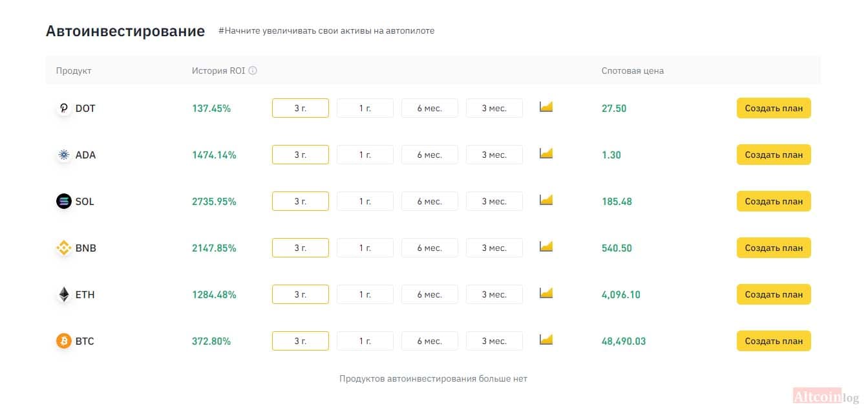Select 3 мес. period for SOL
Image resolution: width=868 pixels, height=412 pixels.
(494, 201)
